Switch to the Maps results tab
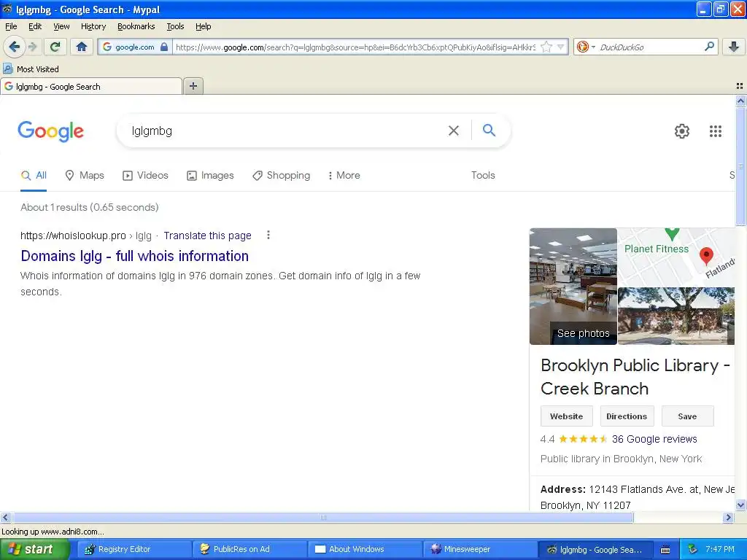 (x=85, y=175)
